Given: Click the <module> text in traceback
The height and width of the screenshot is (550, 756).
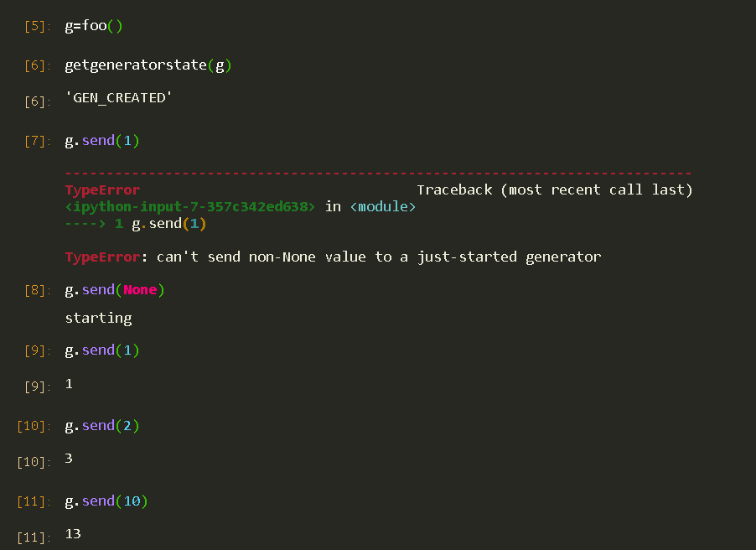Looking at the screenshot, I should pos(383,206).
